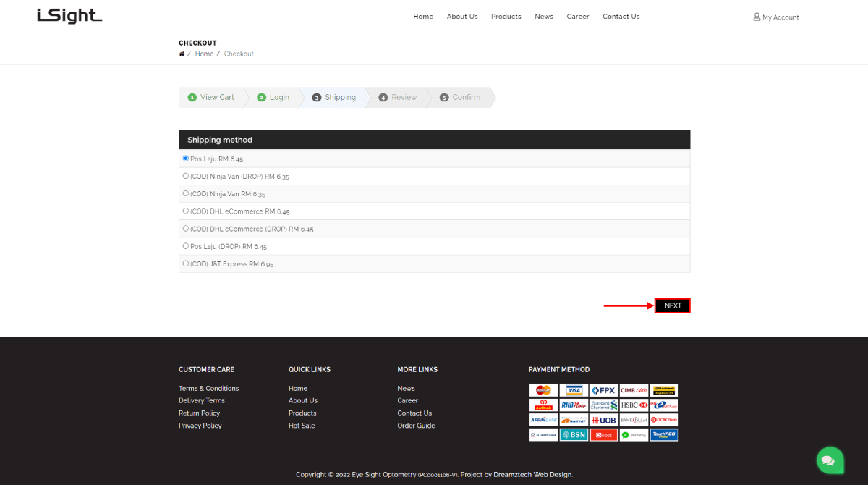This screenshot has width=868, height=485.
Task: Click the PBe Bank payment logo
Action: coord(664,405)
